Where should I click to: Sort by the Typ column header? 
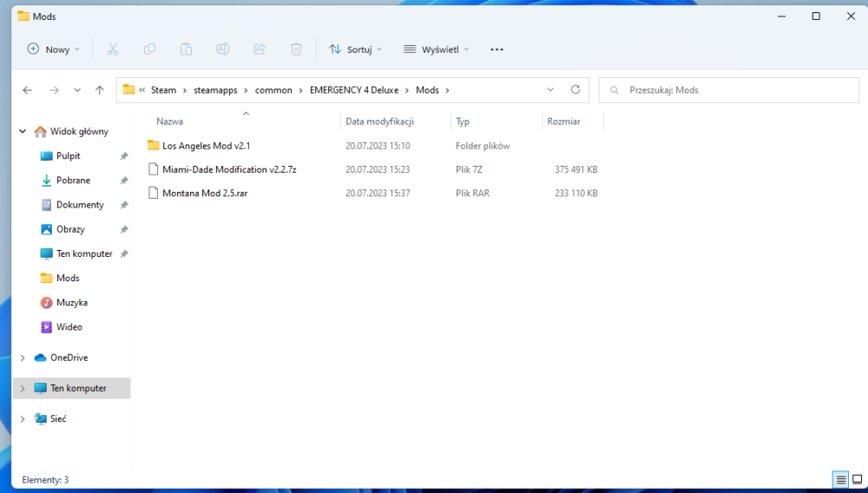[463, 122]
